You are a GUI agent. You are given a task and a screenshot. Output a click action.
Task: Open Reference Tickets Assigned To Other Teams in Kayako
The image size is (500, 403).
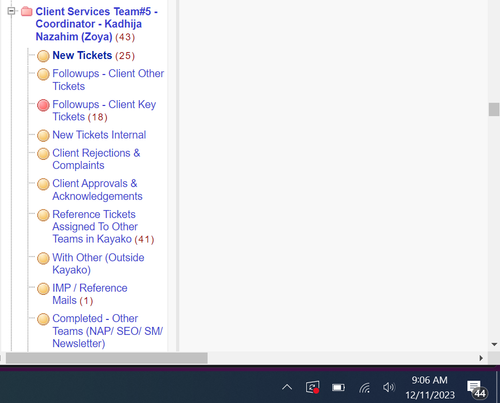(x=103, y=227)
